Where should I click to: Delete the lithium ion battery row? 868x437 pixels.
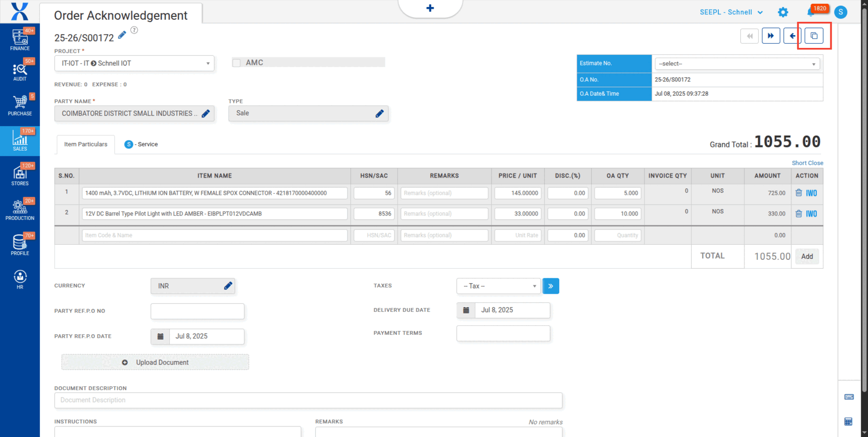pyautogui.click(x=798, y=193)
